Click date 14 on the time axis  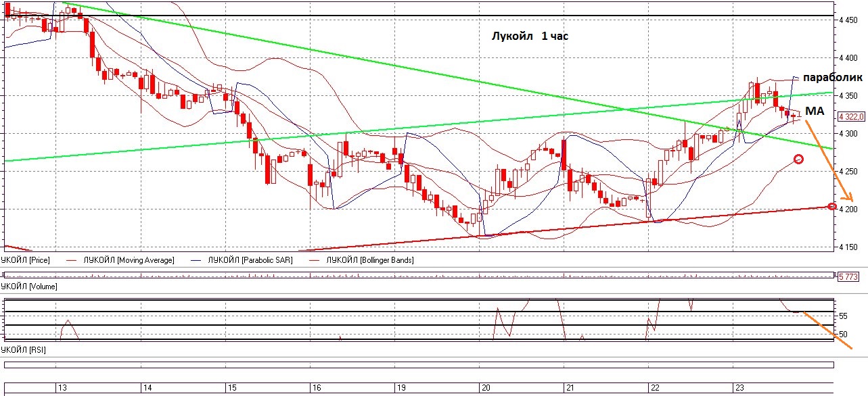(147, 389)
